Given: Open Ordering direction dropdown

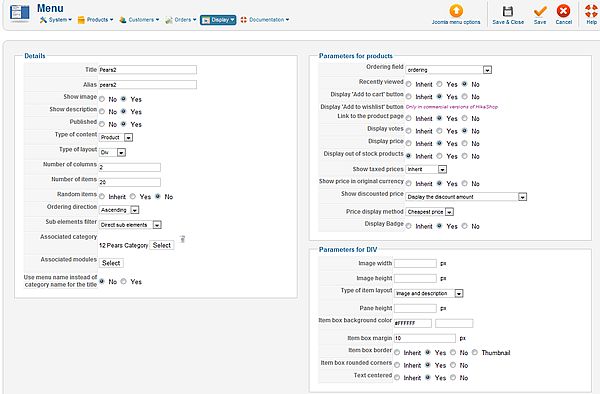Looking at the screenshot, I should 119,210.
